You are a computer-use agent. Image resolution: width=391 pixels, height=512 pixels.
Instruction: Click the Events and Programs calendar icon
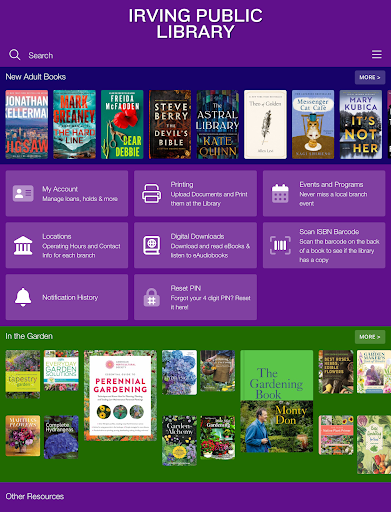280,193
